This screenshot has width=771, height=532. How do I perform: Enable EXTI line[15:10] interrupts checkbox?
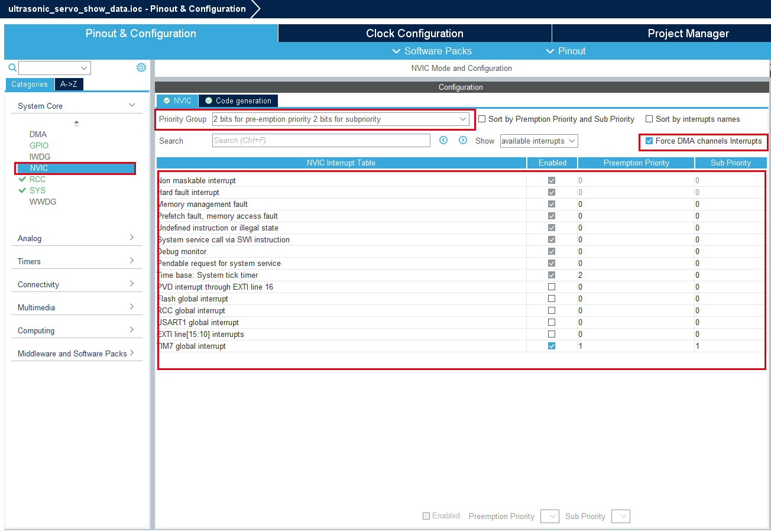[x=552, y=334]
